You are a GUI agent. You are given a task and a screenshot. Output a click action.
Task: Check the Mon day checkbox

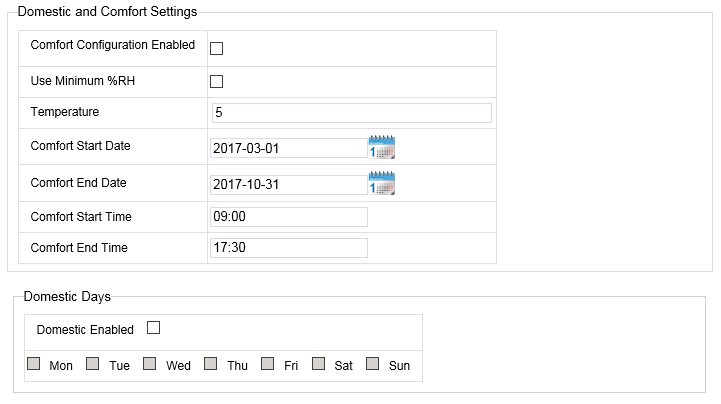(x=34, y=364)
